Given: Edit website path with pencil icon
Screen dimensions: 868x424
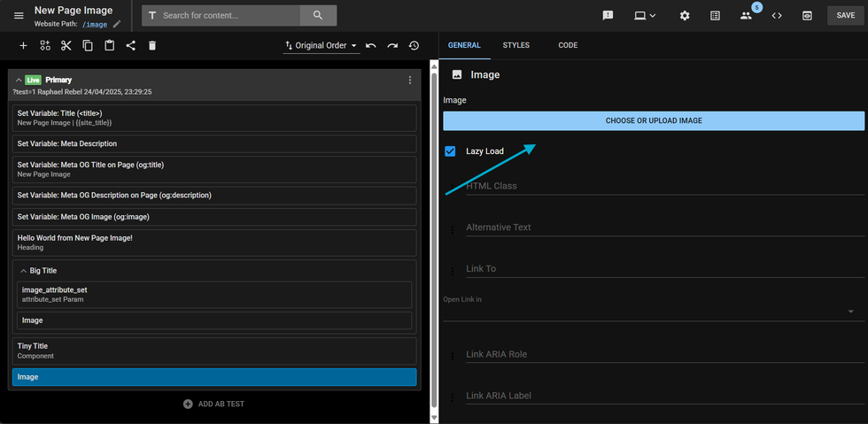Looking at the screenshot, I should pos(117,25).
